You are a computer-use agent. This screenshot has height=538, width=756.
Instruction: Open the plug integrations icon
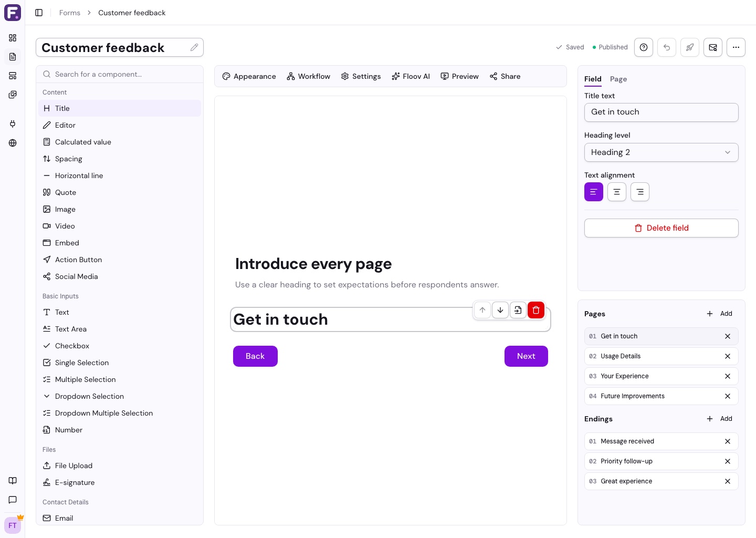[13, 124]
